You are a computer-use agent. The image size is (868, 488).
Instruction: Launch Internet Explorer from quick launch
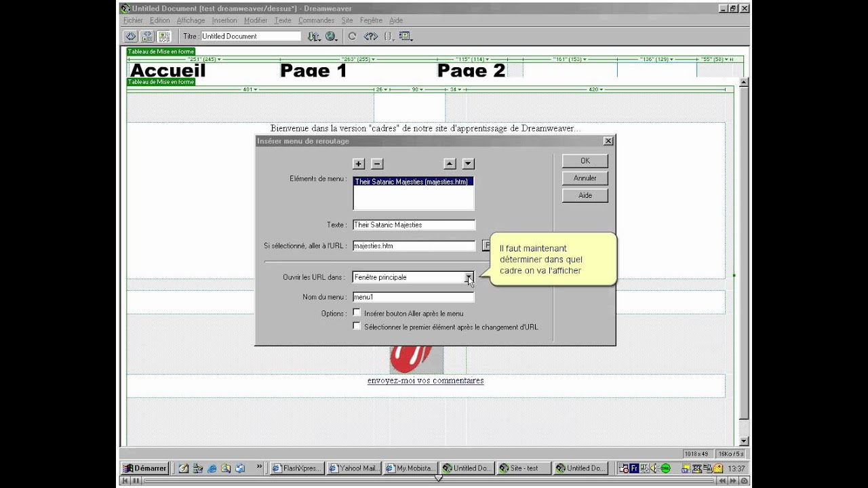point(212,468)
